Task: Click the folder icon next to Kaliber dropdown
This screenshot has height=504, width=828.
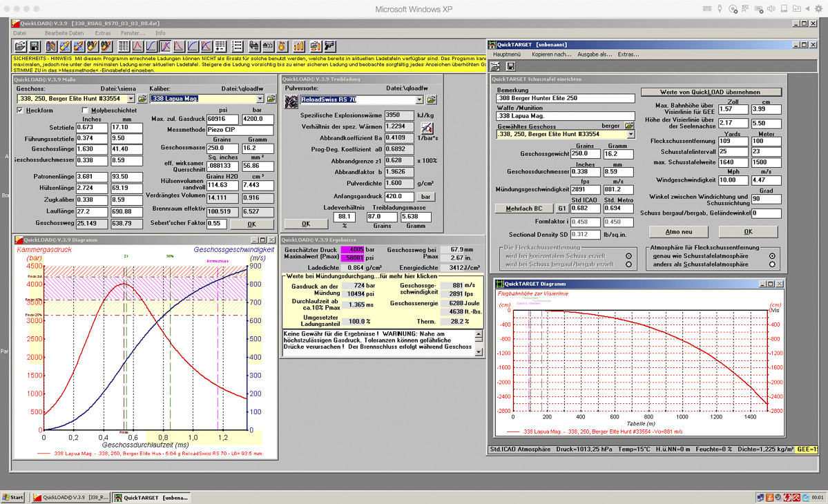Action: tap(271, 99)
